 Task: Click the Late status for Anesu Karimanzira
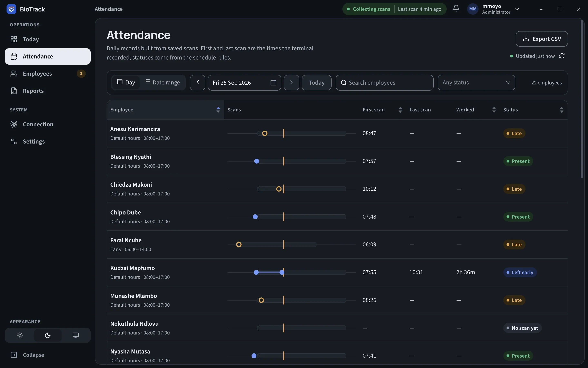coord(514,133)
